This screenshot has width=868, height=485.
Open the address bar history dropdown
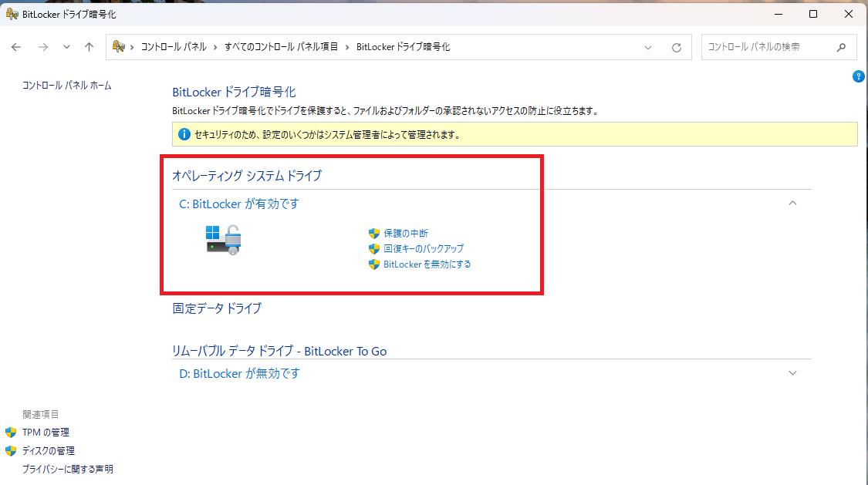[647, 48]
